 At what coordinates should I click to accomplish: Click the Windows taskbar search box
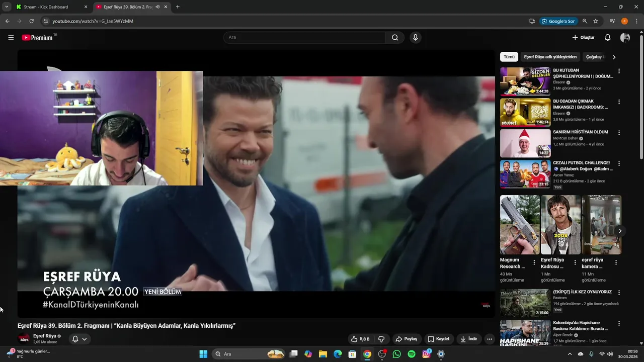tap(250, 354)
